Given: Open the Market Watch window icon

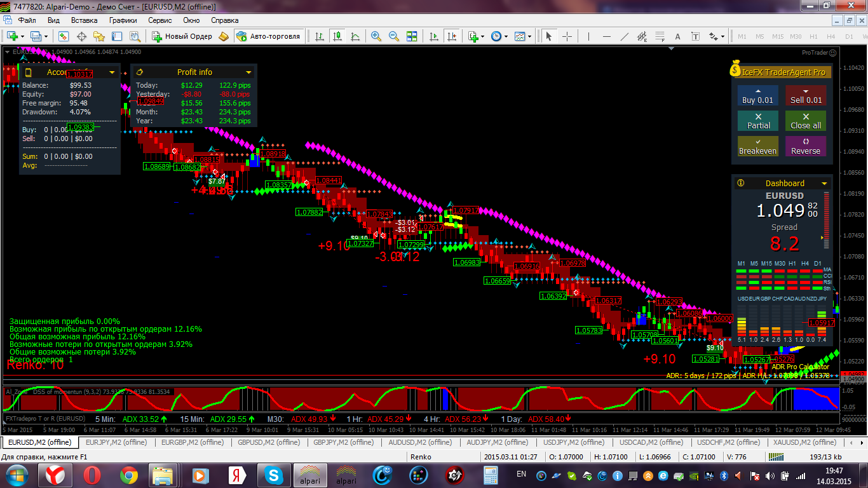Looking at the screenshot, I should 64,36.
